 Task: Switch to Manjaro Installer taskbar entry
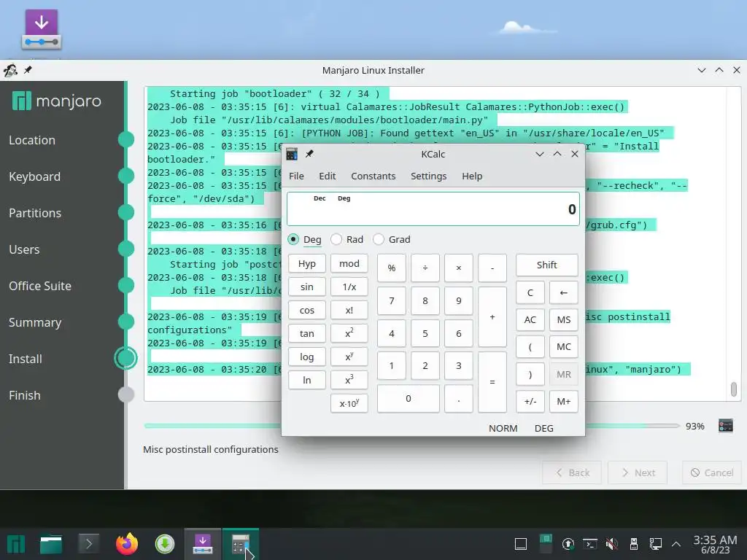203,544
